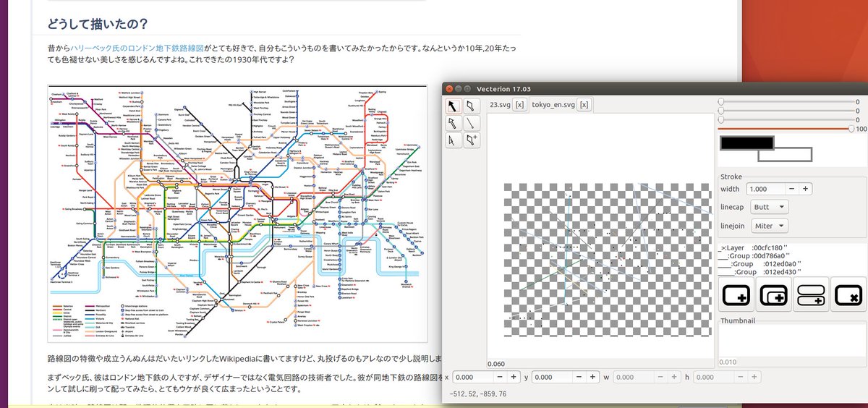Switch to the tokyo_en.svg document tab
The width and height of the screenshot is (868, 408).
pos(554,105)
